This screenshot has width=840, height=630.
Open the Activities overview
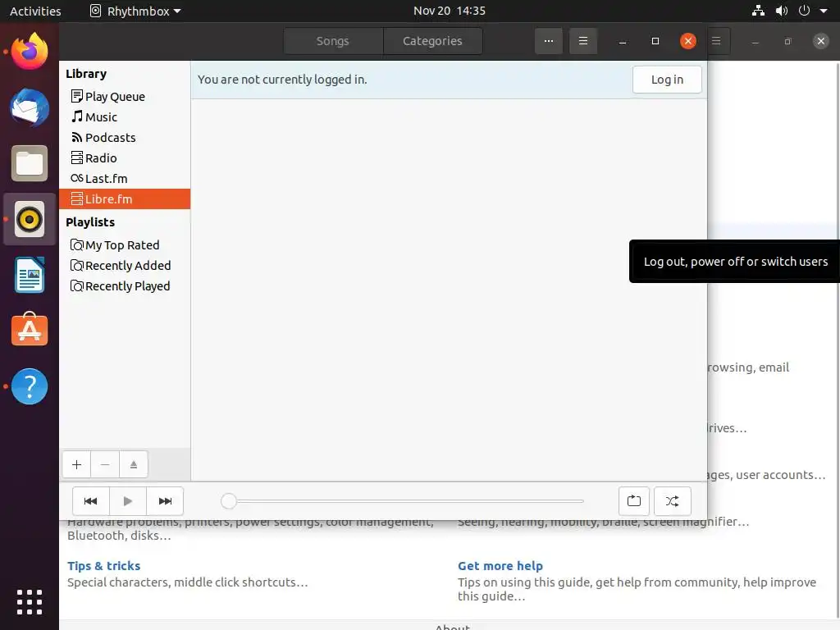click(35, 11)
